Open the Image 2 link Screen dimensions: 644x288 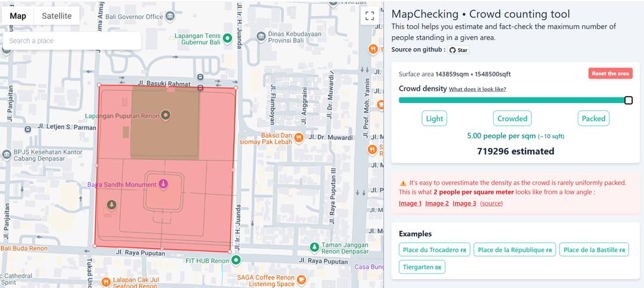tap(437, 203)
